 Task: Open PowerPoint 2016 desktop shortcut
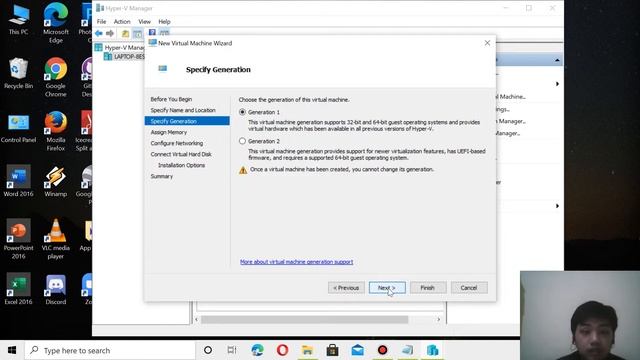(x=18, y=239)
